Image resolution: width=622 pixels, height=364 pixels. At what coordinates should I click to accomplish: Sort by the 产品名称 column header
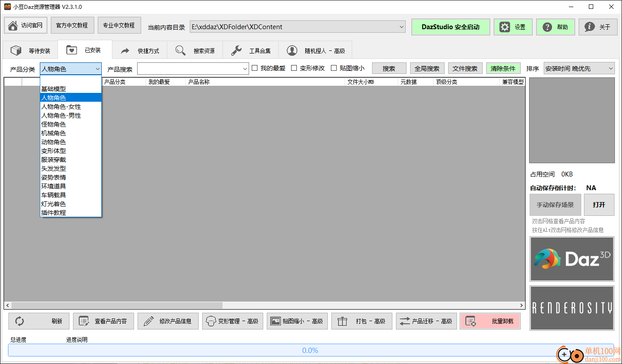[265, 82]
